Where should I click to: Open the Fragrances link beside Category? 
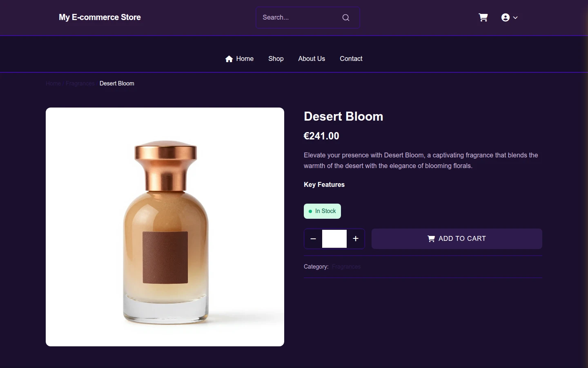[346, 267]
